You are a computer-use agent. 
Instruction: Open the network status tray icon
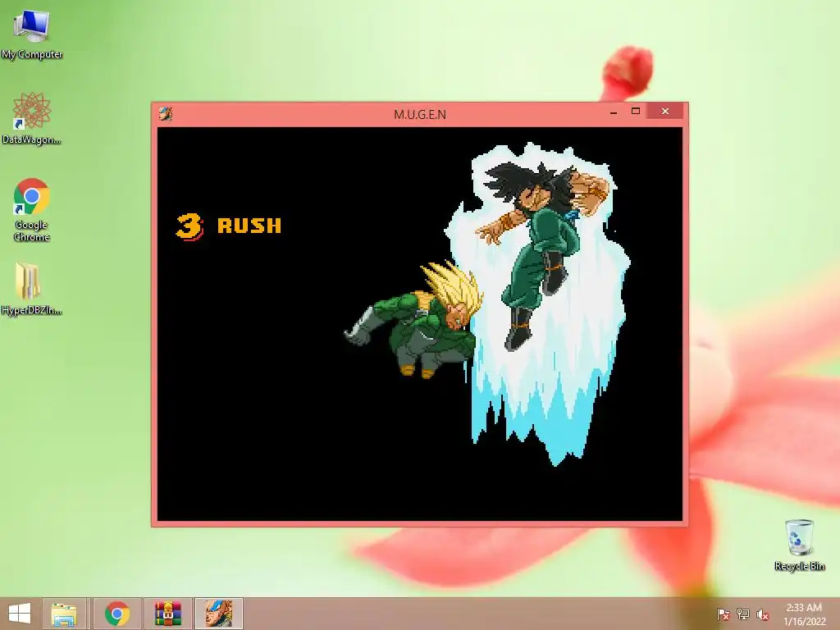tap(743, 614)
